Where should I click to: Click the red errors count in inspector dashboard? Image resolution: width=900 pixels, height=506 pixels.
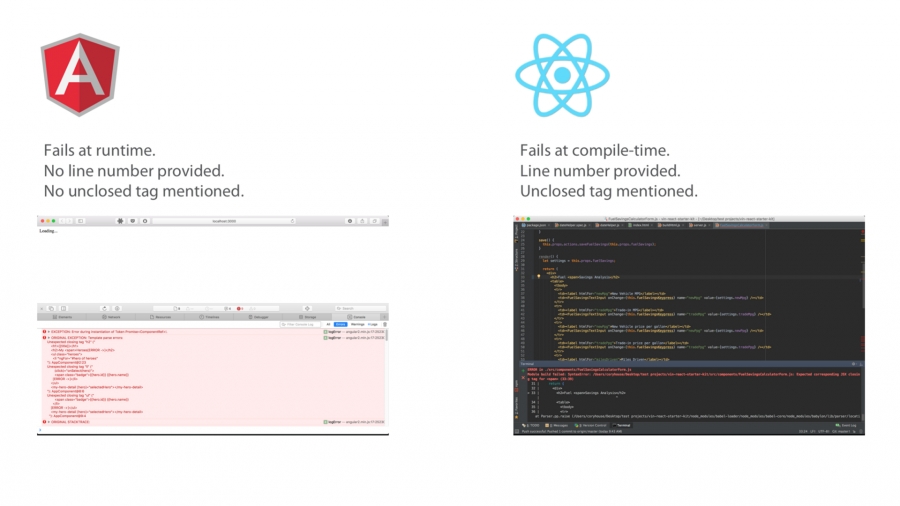tap(240, 309)
